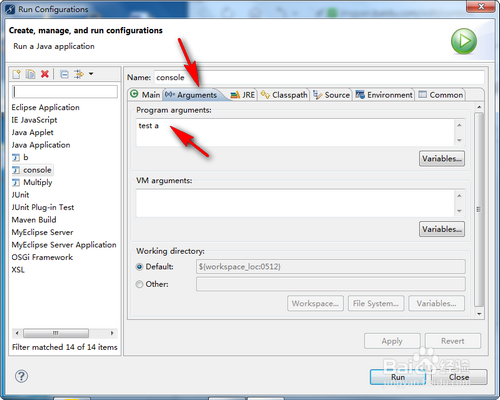Viewport: 500px width, 400px height.
Task: Click the java icon beside Multiply configuration
Action: [x=16, y=182]
